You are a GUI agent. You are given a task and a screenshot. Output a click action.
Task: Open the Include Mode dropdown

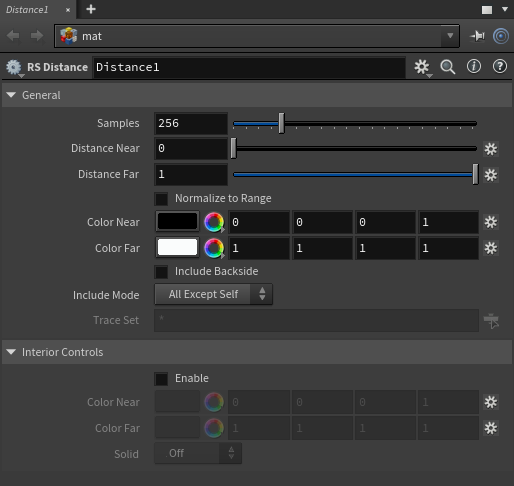[x=213, y=294]
